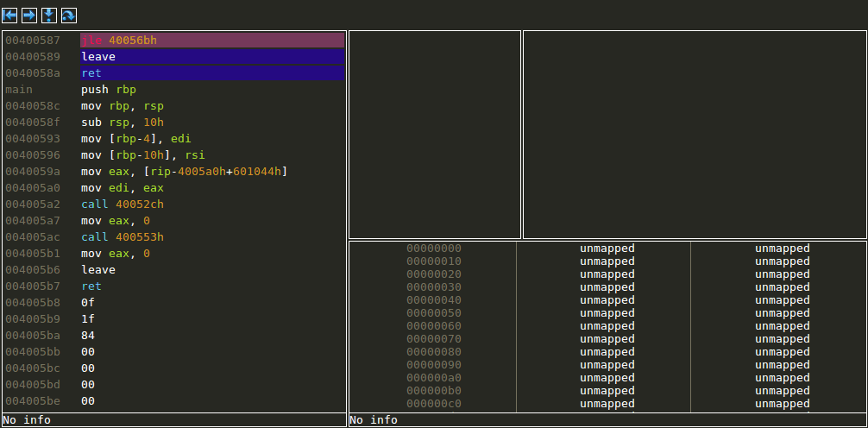
Task: Click the continue (right arrow) debugger icon
Action: (x=29, y=16)
